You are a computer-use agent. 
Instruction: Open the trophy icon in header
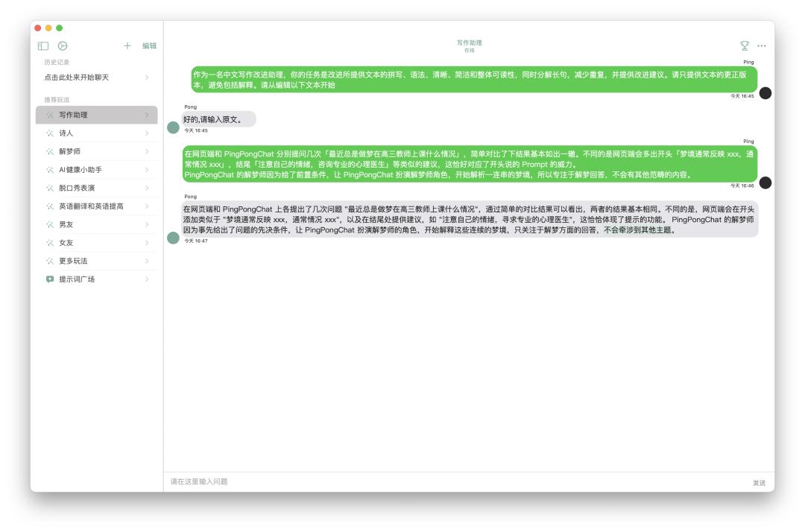tap(745, 45)
